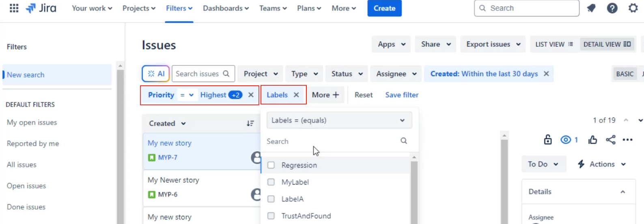The image size is (644, 224).
Task: Go to next issue arrow
Action: (640, 120)
